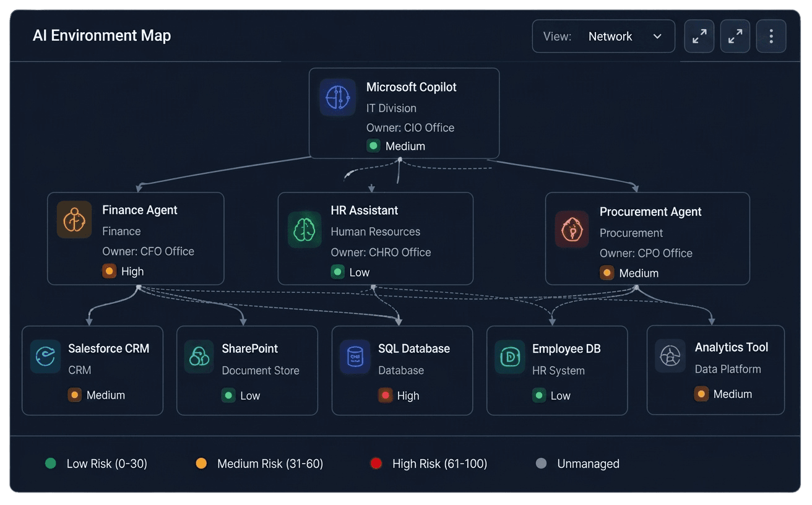812x505 pixels.
Task: Click the HR Assistant brain icon
Action: click(x=304, y=230)
